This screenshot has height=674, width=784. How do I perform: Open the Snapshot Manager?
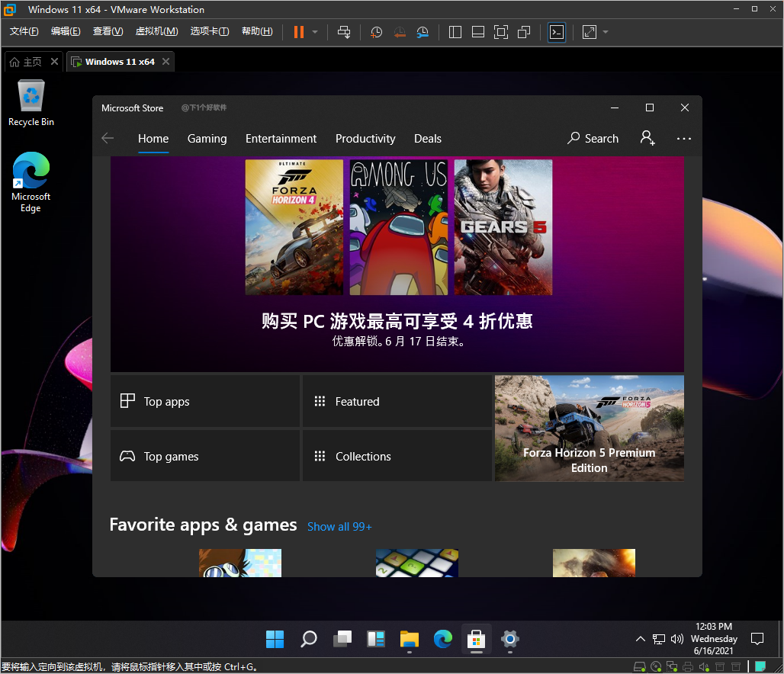(423, 32)
